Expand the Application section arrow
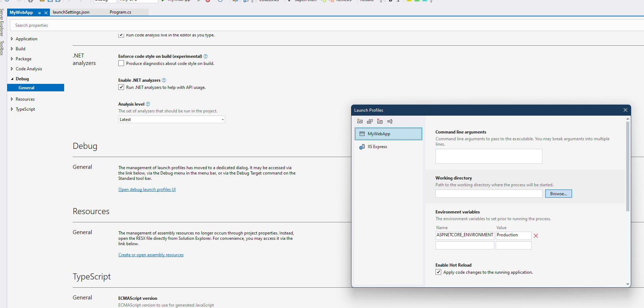Screen dimensions: 644x308 pyautogui.click(x=12, y=39)
